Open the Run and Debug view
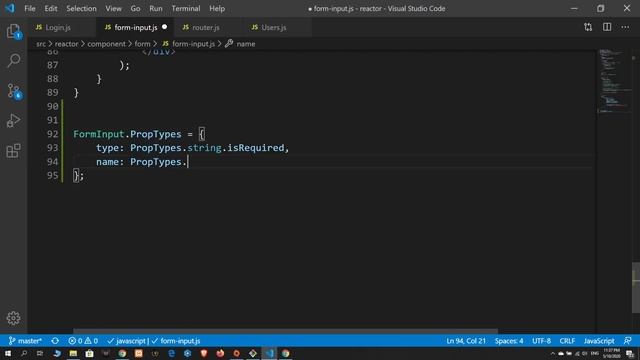Image resolution: width=640 pixels, height=360 pixels. [x=13, y=121]
